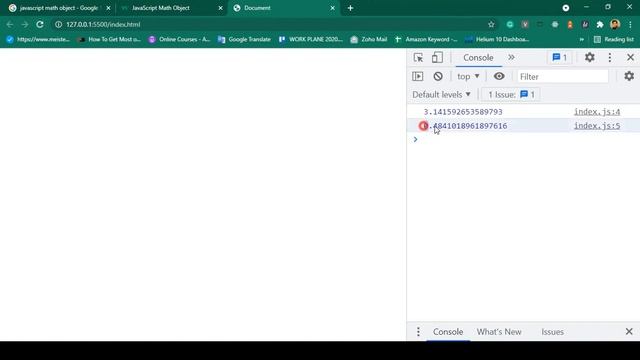
Task: Open the WORK PLANE 2020 bookmark
Action: coord(311,40)
